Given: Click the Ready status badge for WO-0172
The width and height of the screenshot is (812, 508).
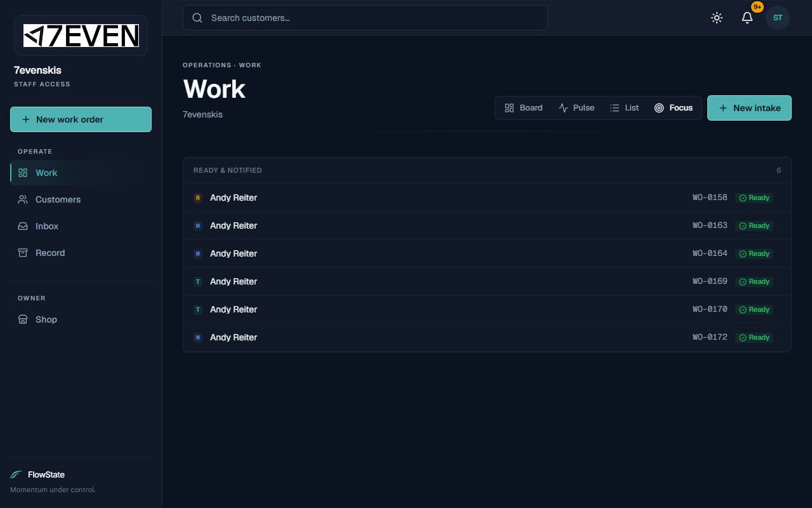Looking at the screenshot, I should tap(754, 338).
